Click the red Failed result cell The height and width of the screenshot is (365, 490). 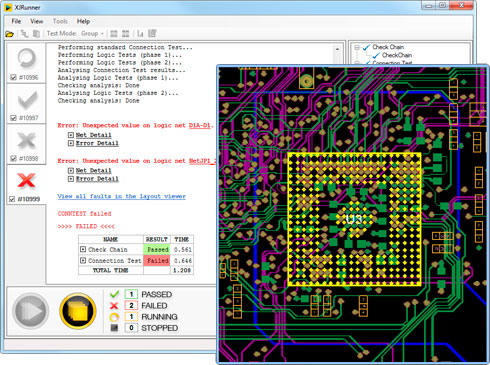[157, 260]
